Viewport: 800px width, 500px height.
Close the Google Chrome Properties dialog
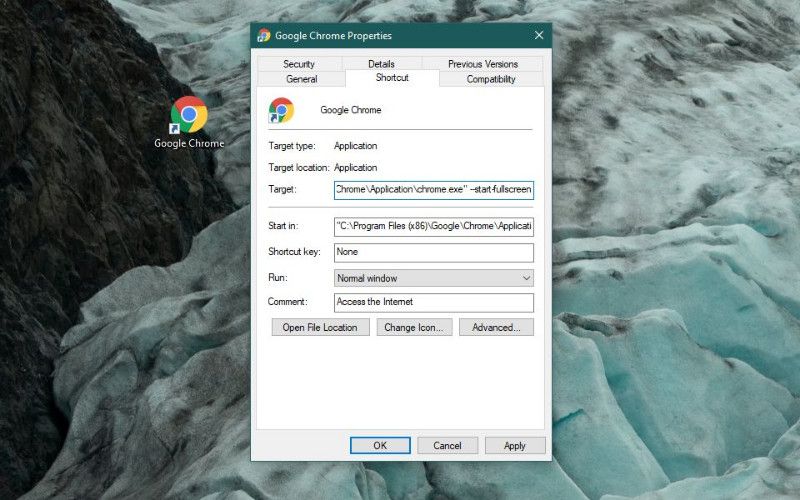pyautogui.click(x=539, y=35)
